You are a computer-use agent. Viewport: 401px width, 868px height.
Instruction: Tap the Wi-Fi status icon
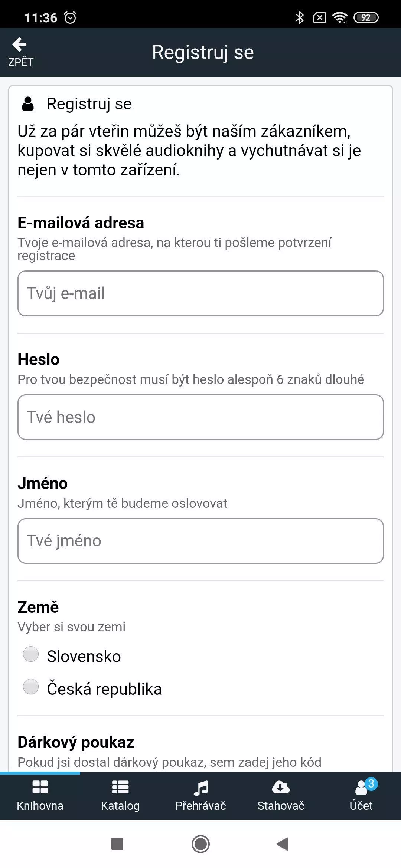pos(340,17)
